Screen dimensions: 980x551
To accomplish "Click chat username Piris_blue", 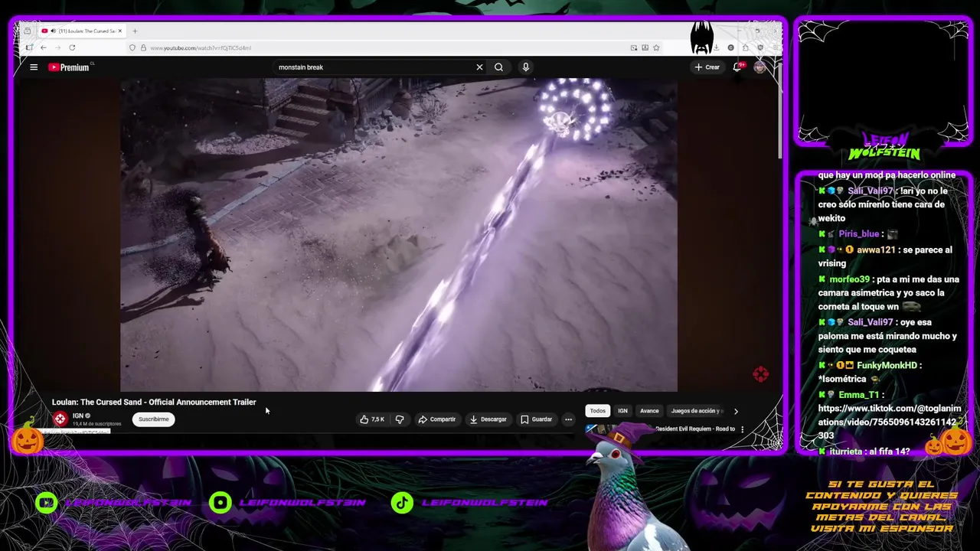I will (x=858, y=234).
